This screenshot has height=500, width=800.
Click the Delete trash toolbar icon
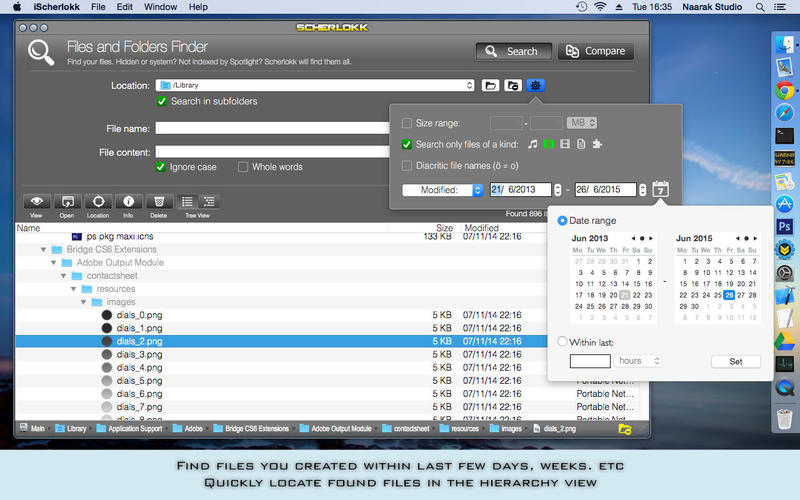pos(159,202)
